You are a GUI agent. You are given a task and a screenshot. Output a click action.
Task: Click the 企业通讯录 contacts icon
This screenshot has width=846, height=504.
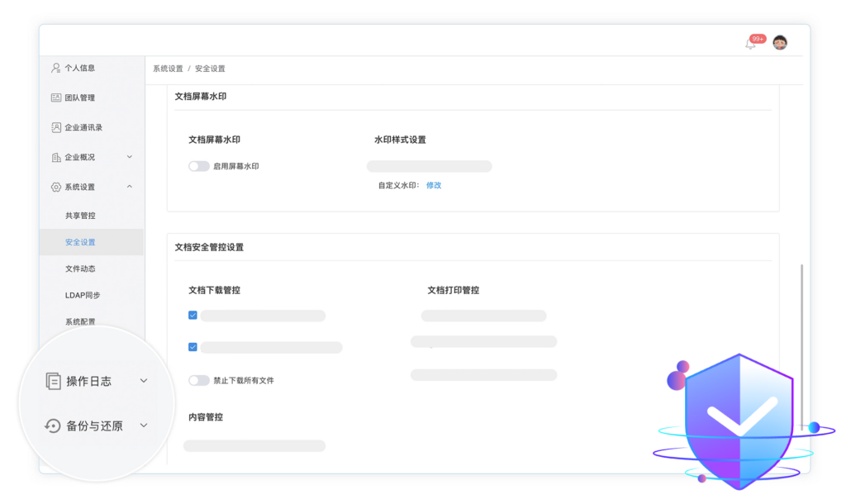tap(55, 127)
